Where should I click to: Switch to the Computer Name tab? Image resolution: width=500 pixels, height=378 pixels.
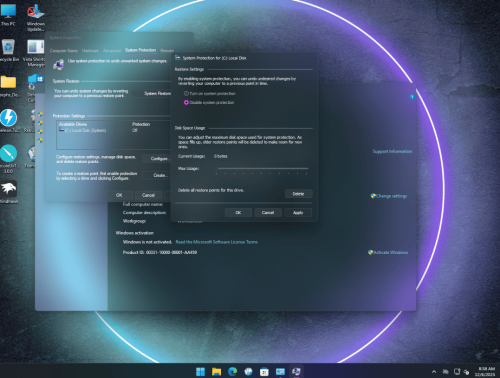coord(64,51)
